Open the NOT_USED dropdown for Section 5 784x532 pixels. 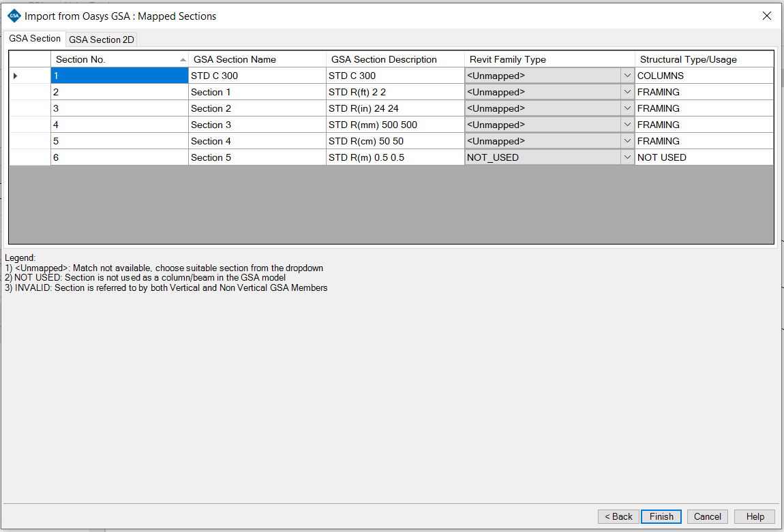[627, 157]
